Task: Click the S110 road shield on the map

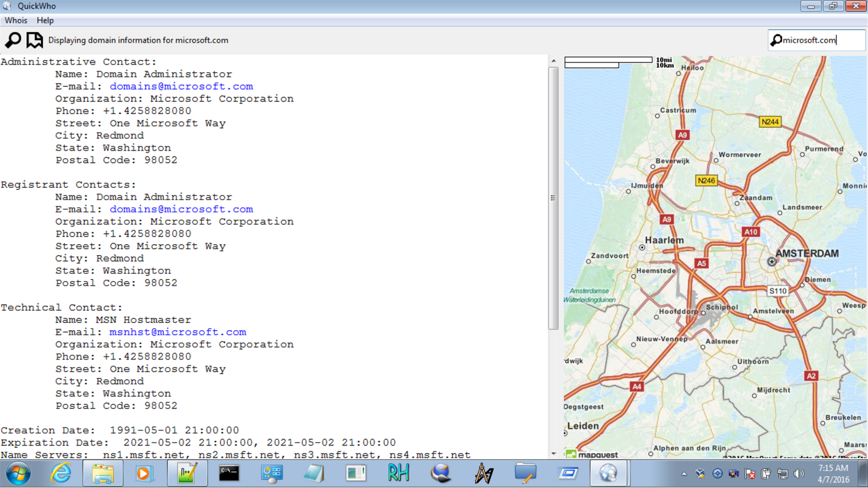Action: coord(778,291)
